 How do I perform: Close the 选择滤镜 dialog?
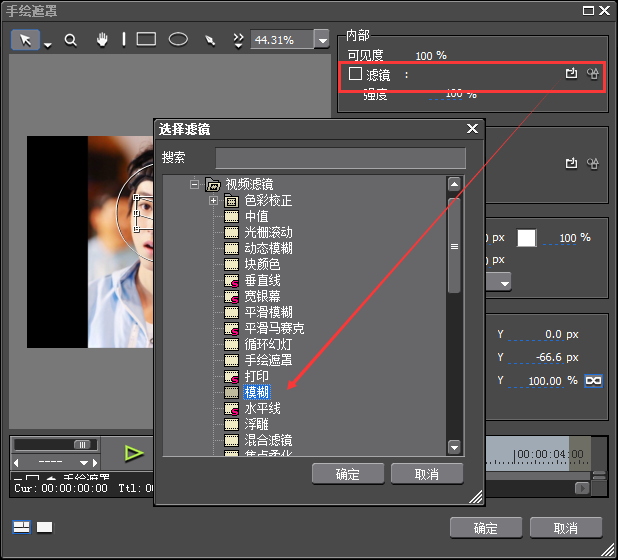point(472,129)
